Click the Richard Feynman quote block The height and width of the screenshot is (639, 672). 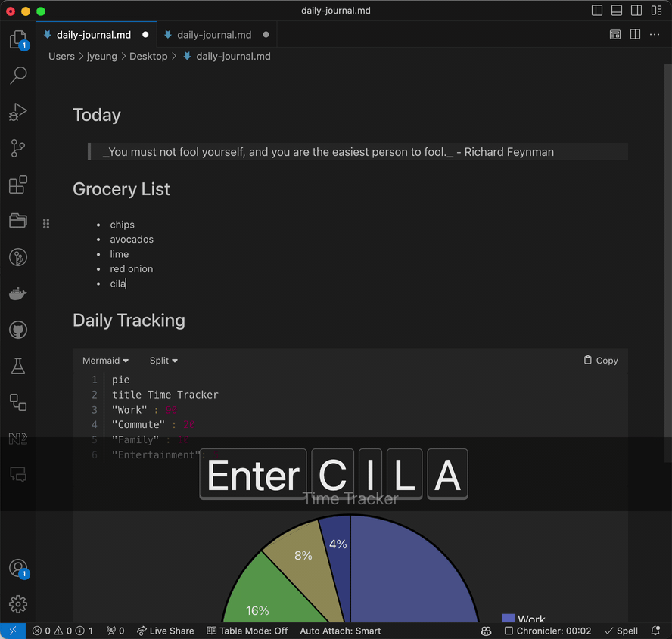click(358, 151)
